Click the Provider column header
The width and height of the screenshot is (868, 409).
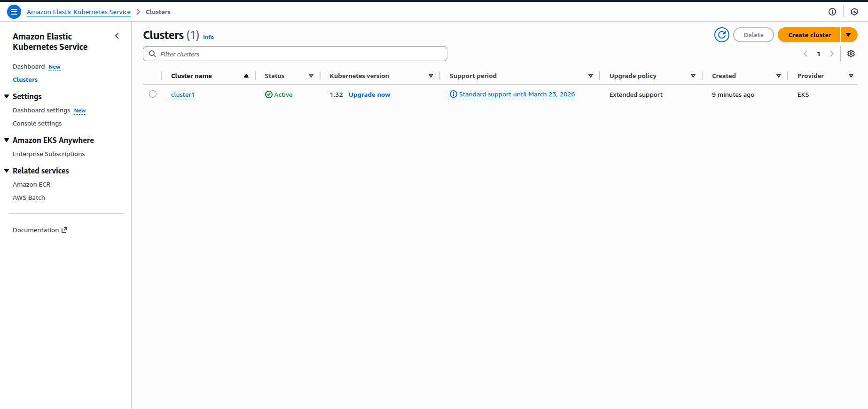click(811, 76)
